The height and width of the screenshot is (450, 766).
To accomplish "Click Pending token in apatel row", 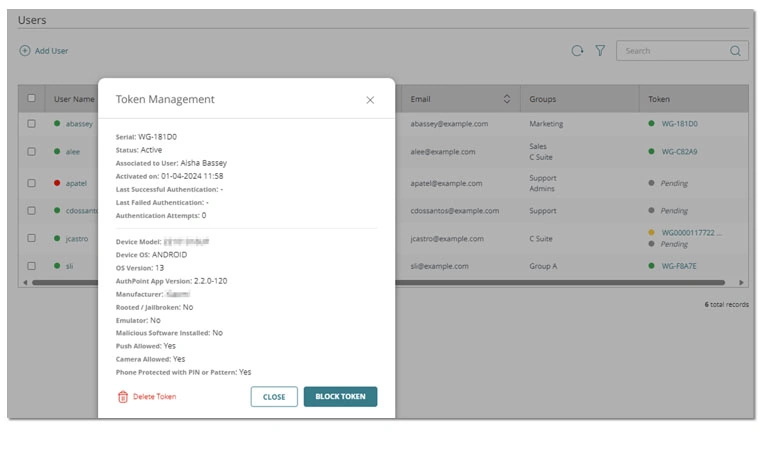I will [674, 184].
